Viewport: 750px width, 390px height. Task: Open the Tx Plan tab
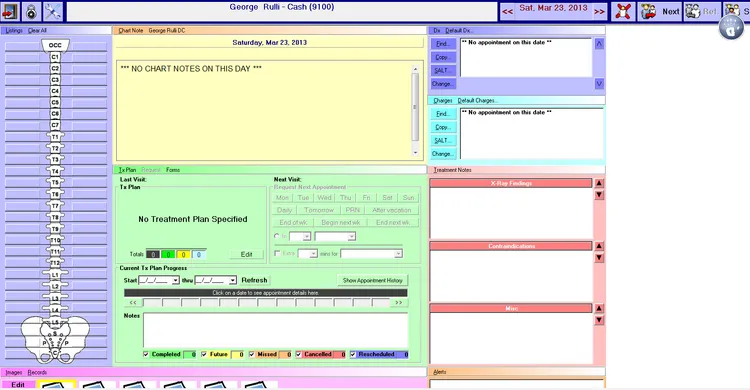click(127, 170)
